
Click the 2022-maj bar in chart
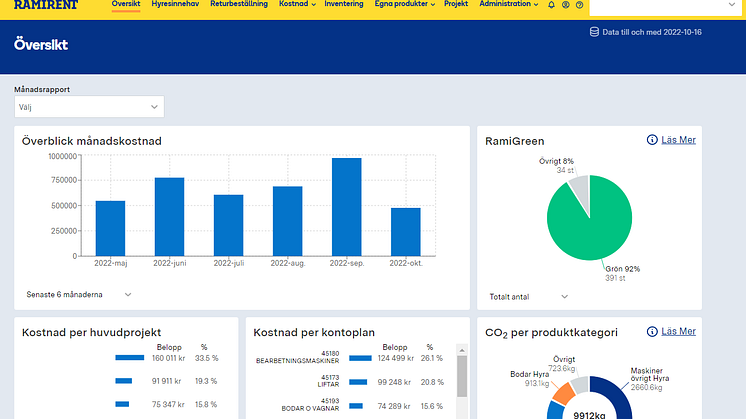110,229
